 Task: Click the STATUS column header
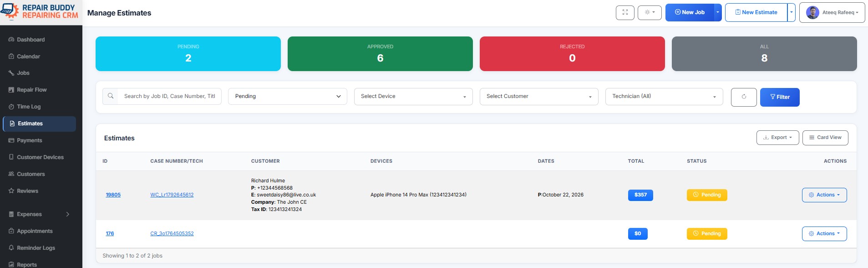pos(697,161)
